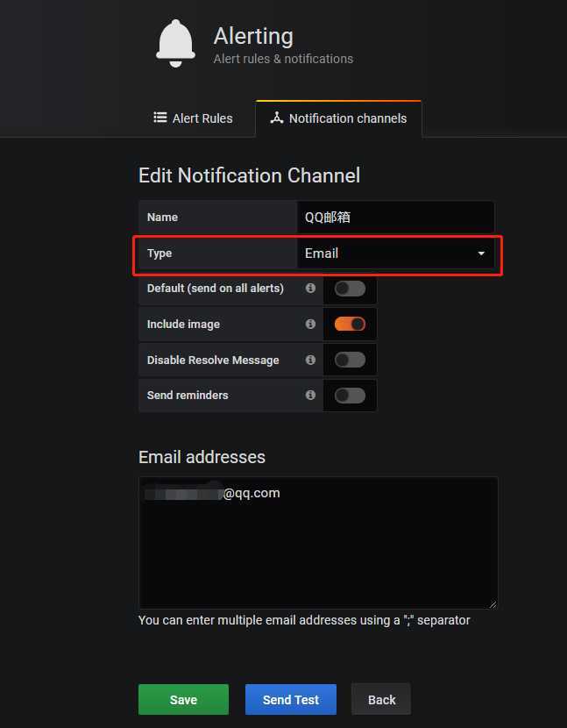
Task: Click the Name field label
Action: 162,217
